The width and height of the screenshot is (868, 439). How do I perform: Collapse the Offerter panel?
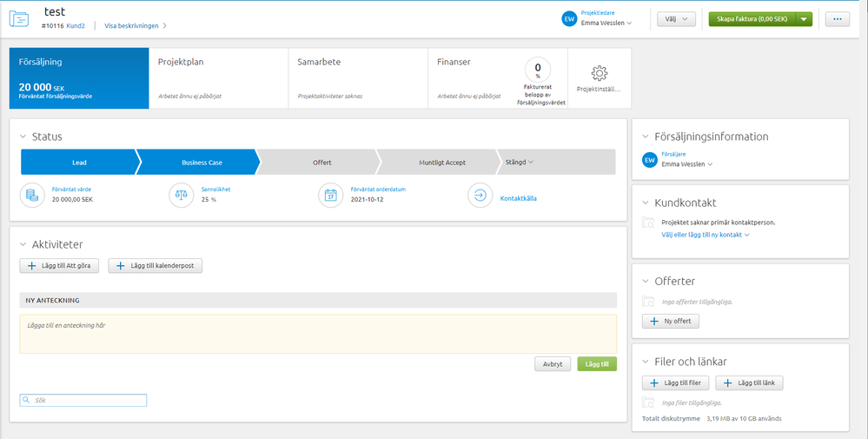point(646,282)
